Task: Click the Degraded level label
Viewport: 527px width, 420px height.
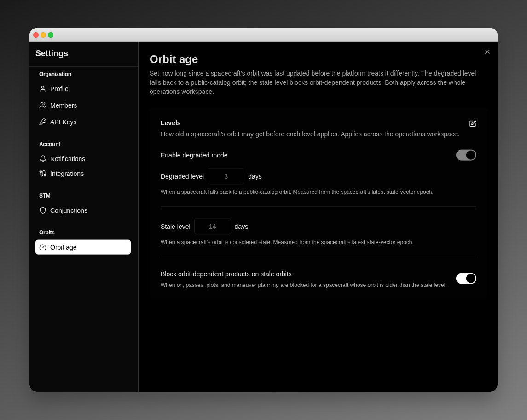Action: 182,176
